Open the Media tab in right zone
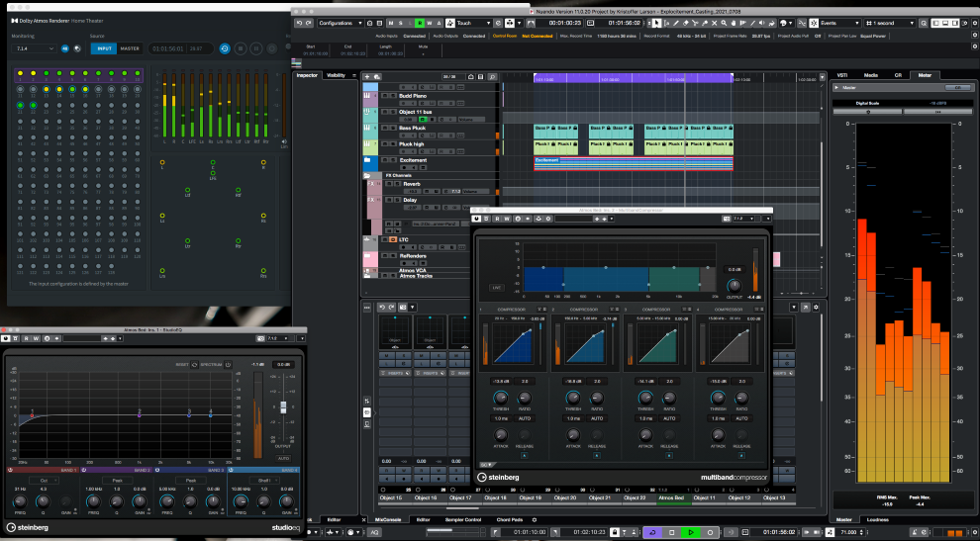The height and width of the screenshot is (541, 980). [871, 75]
